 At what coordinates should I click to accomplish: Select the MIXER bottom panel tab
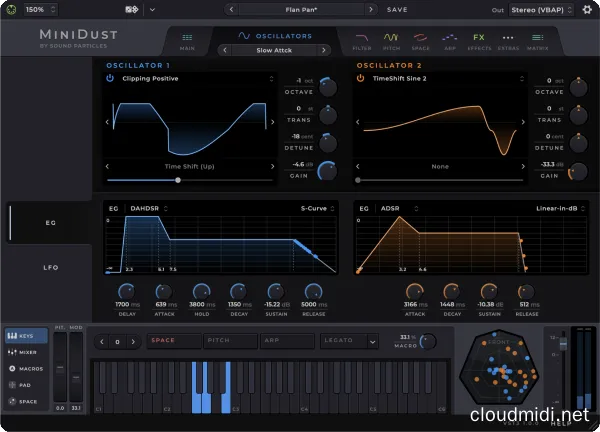[x=26, y=352]
